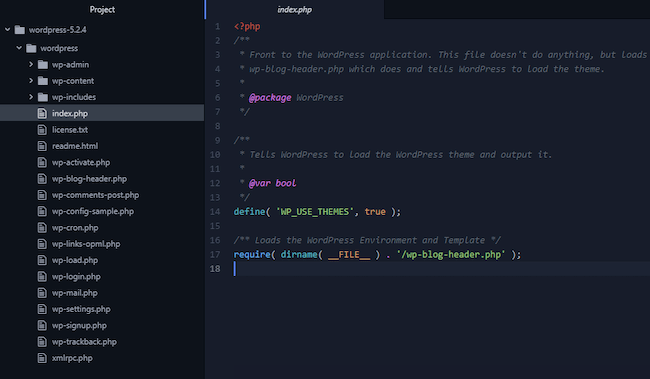The image size is (650, 379).
Task: Open wp-mail.php file
Action: coord(75,293)
